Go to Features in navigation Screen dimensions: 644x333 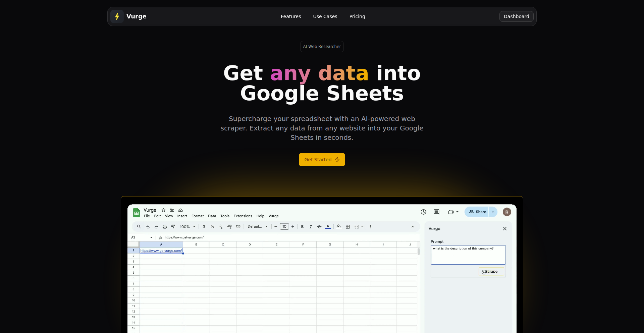click(x=291, y=16)
